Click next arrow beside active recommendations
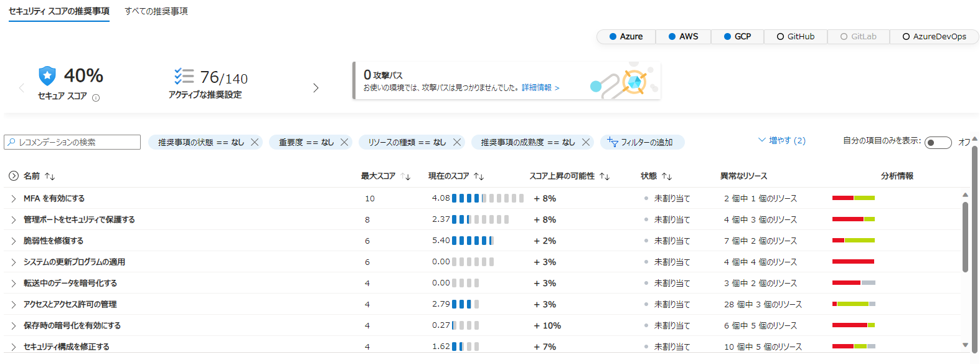 tap(316, 88)
